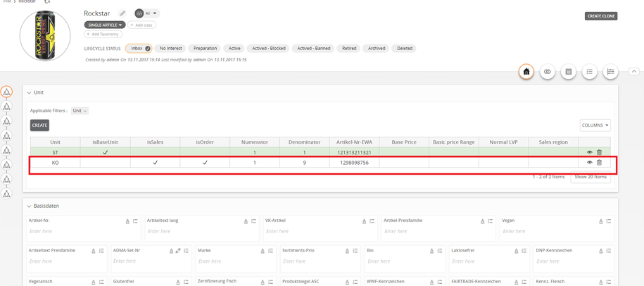The width and height of the screenshot is (644, 286).
Task: Click the Add class chip
Action: click(141, 25)
